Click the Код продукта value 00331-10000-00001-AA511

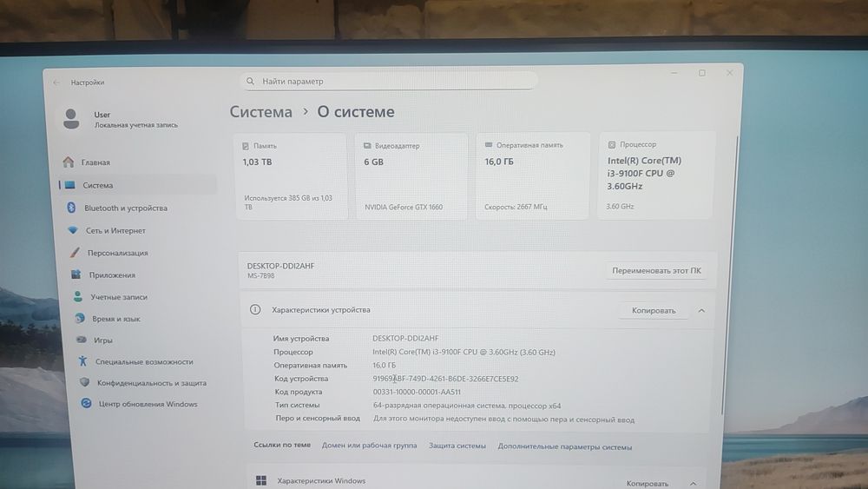coord(417,392)
